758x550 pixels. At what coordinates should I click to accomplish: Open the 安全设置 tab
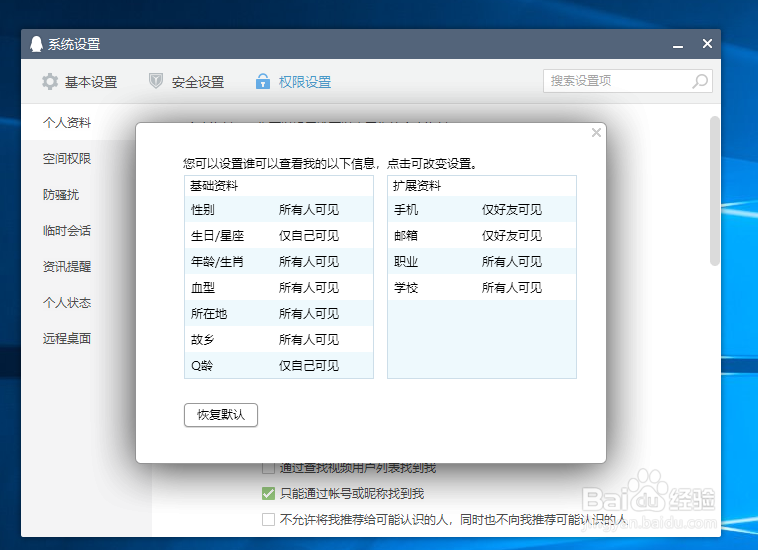tap(187, 82)
